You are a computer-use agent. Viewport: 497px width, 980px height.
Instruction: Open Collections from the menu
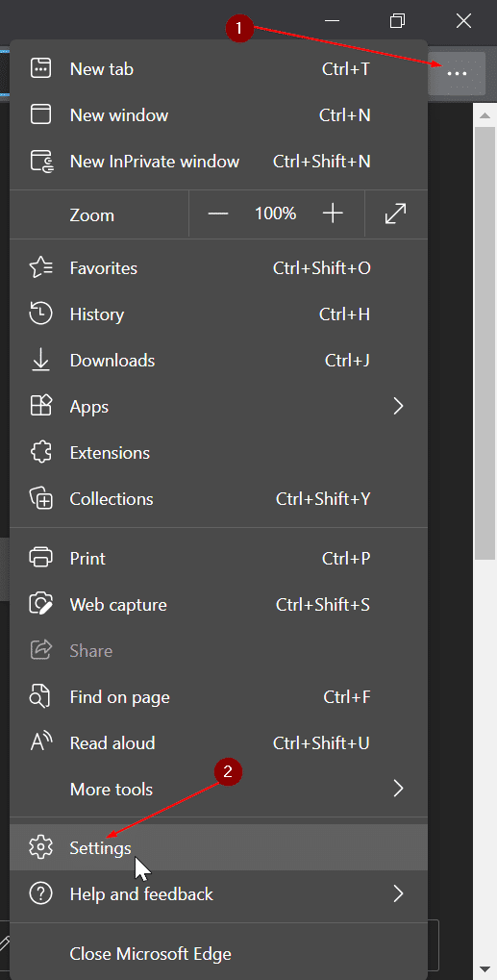pos(218,499)
